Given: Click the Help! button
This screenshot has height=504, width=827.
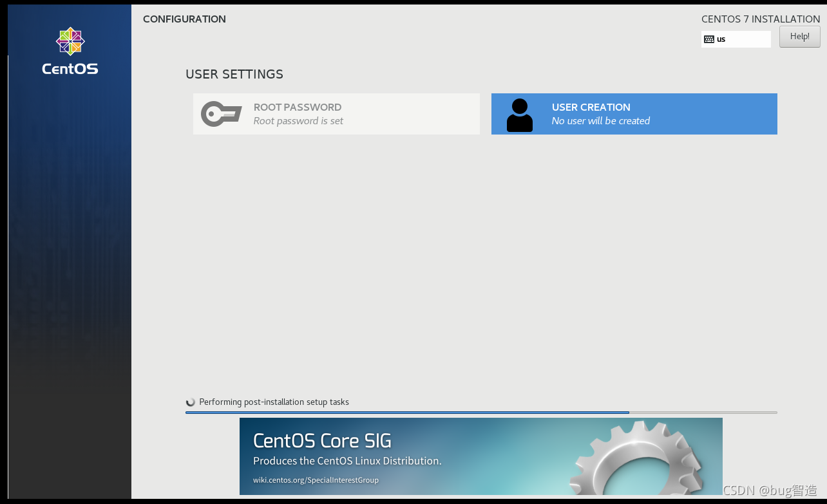Looking at the screenshot, I should 799,37.
